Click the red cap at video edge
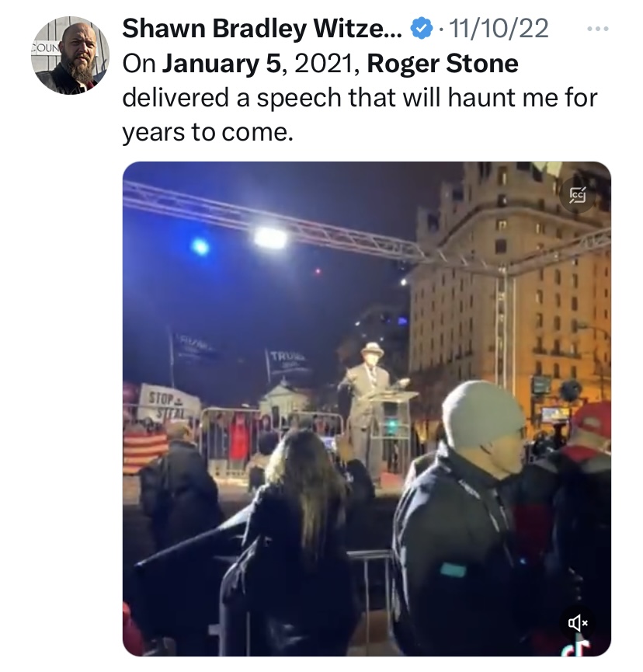This screenshot has width=643, height=672. (592, 423)
